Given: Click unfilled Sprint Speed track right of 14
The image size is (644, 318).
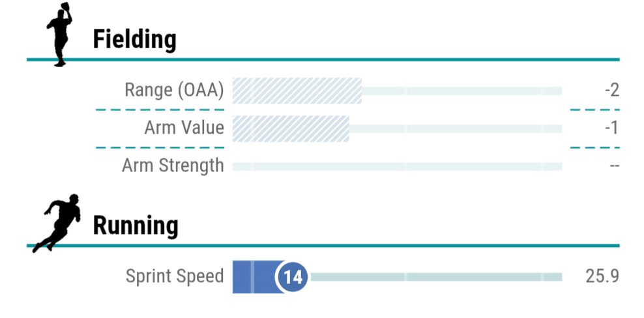Looking at the screenshot, I should tap(435, 277).
